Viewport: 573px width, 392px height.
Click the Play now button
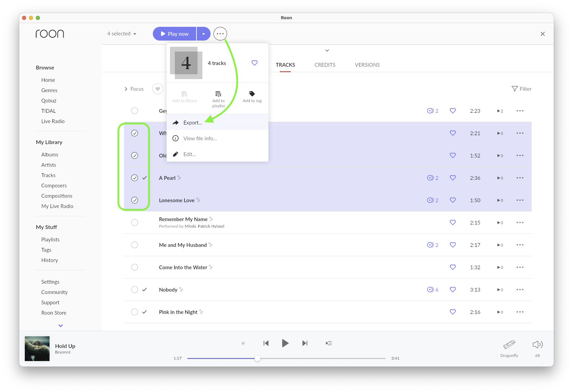click(175, 34)
